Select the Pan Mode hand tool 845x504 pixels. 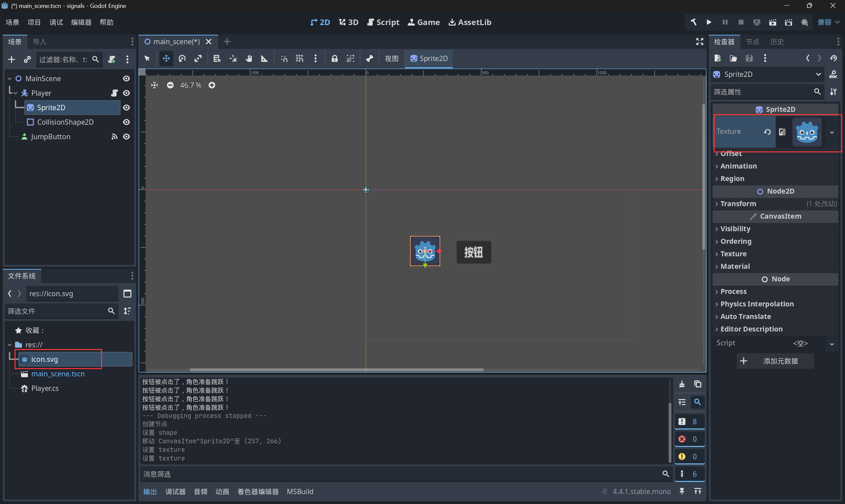click(x=249, y=59)
